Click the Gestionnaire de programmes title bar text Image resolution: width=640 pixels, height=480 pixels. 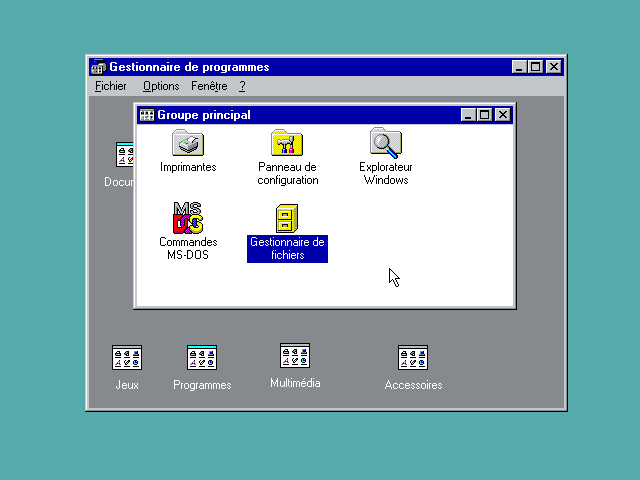click(189, 67)
